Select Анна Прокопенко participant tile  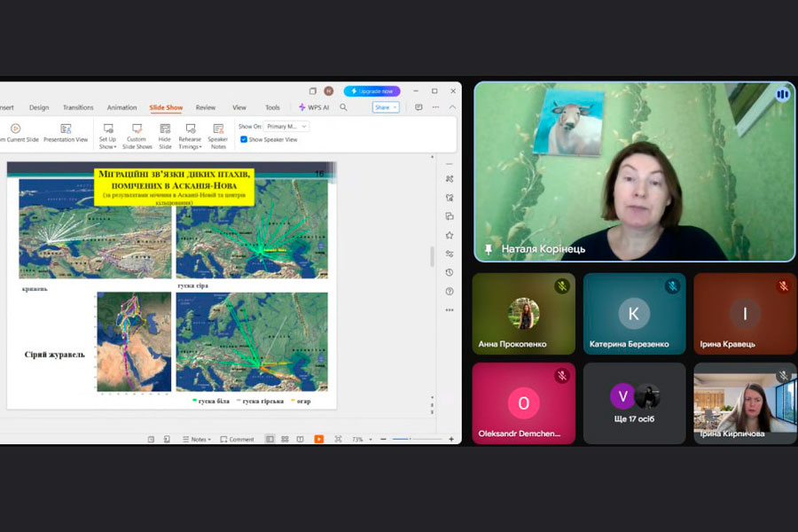524,314
